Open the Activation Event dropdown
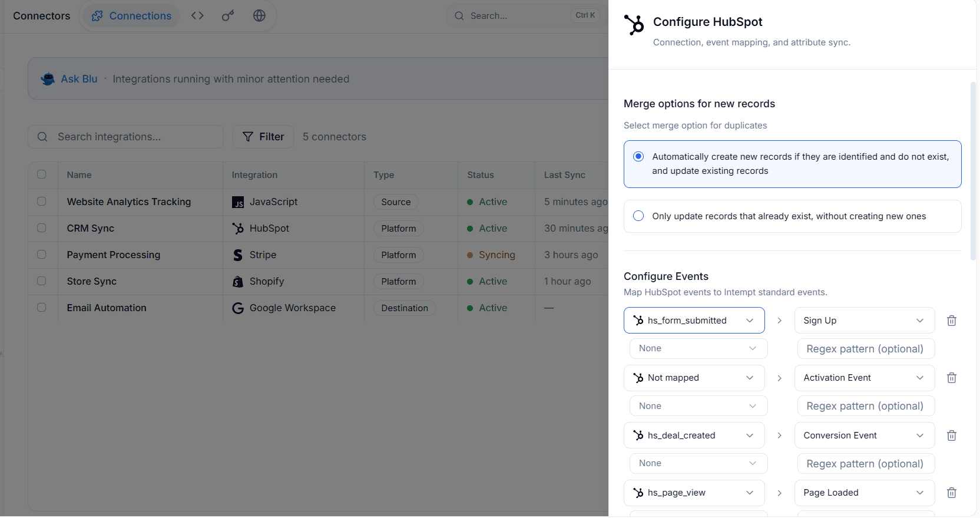Viewport: 980px width, 518px height. point(865,378)
